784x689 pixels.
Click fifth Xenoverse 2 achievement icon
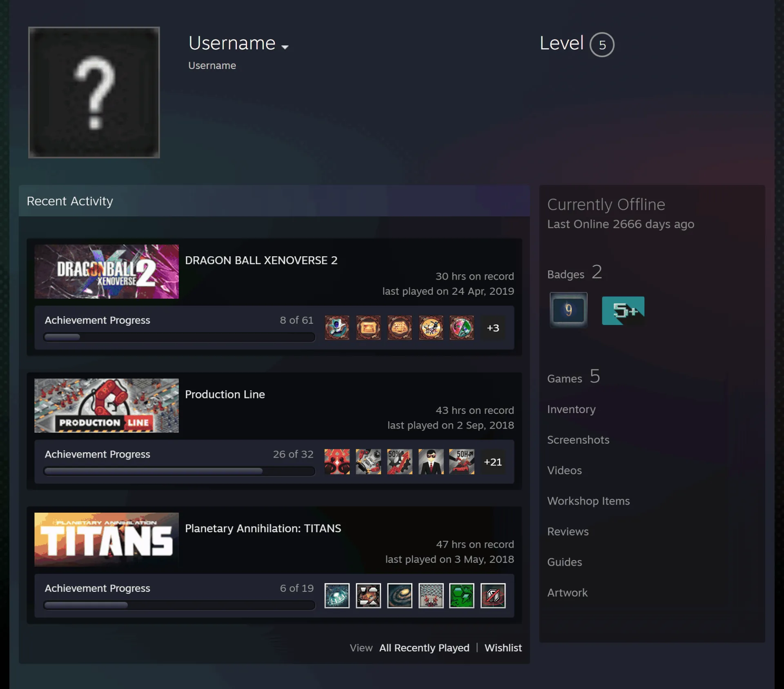462,328
